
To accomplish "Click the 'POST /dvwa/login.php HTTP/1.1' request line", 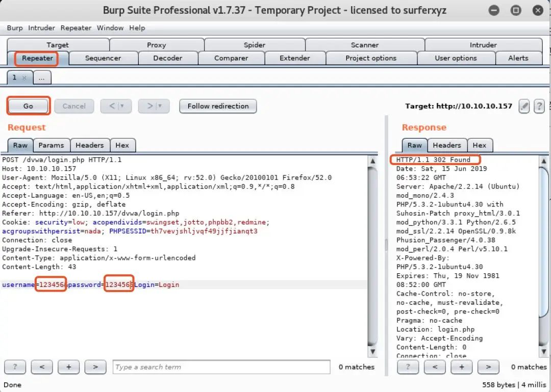I will tap(62, 160).
